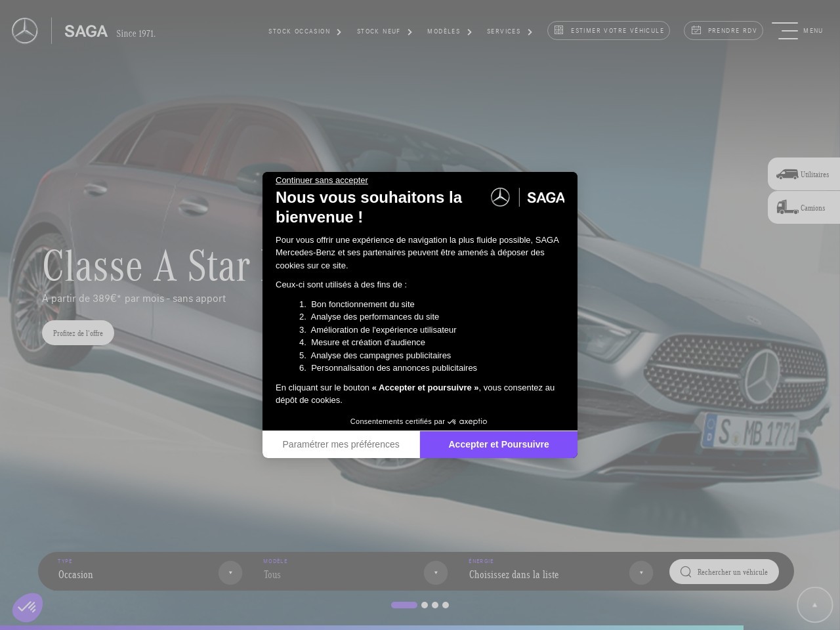This screenshot has width=840, height=630.
Task: Click Continuer sans accepter link
Action: 322,180
